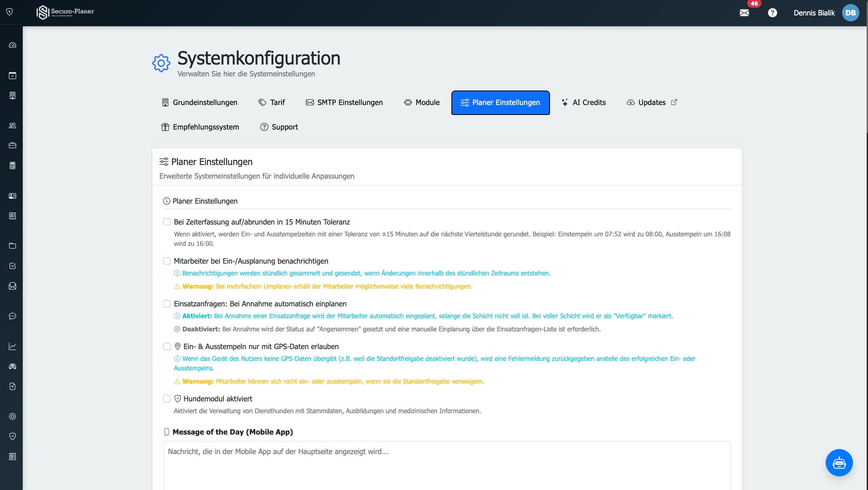Open the dashboard speedometer icon in sidebar
Screen dimensions: 868x490
click(x=12, y=45)
